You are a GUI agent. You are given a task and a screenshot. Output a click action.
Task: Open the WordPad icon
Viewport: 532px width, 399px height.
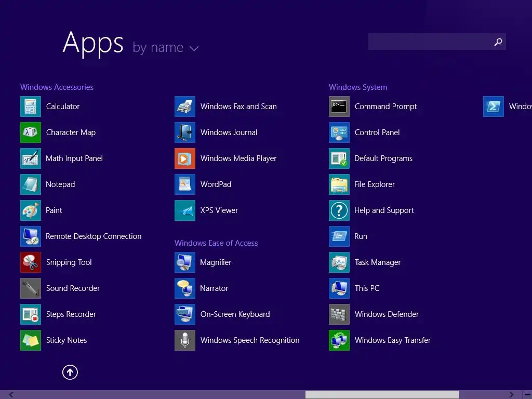coord(185,184)
